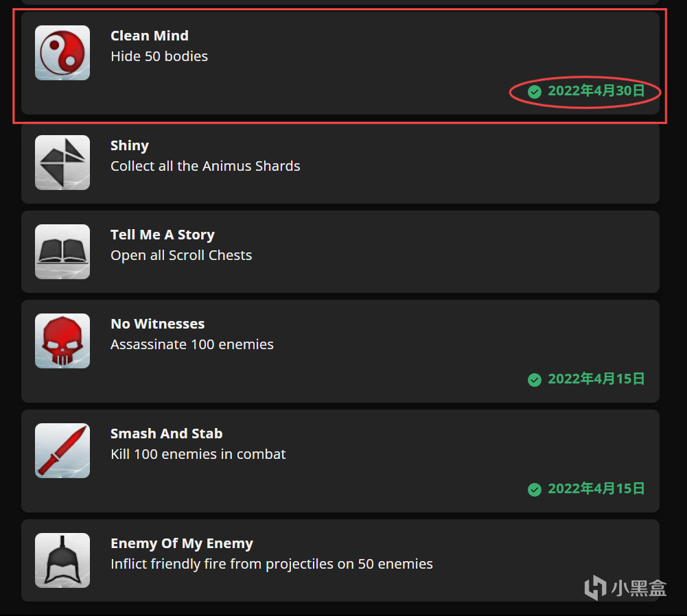
Task: Click green checkmark beside 2022年4月30日
Action: pyautogui.click(x=535, y=91)
